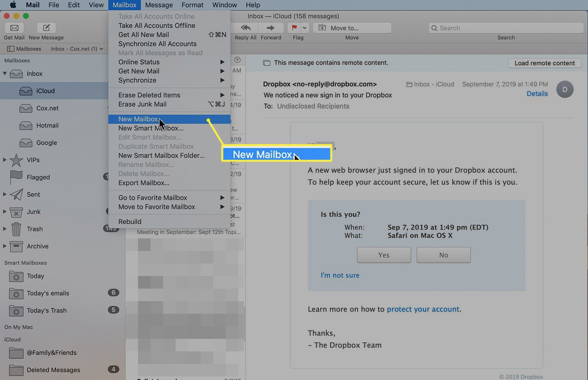Image resolution: width=588 pixels, height=380 pixels.
Task: Click the message list filter icon
Action: point(237,60)
